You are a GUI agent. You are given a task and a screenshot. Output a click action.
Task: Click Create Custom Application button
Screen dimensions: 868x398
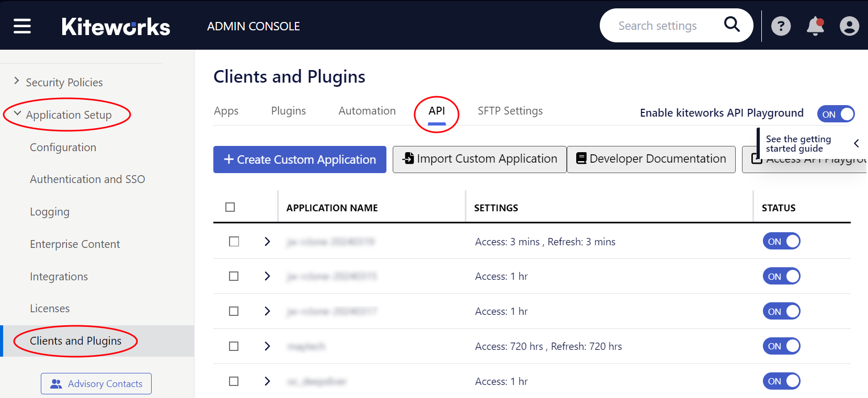point(300,160)
